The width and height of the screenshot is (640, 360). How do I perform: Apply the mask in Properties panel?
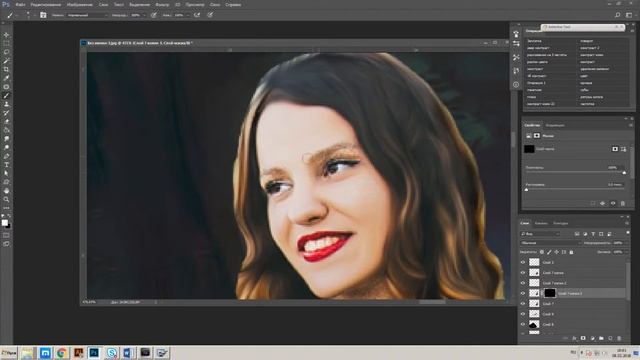(x=602, y=203)
